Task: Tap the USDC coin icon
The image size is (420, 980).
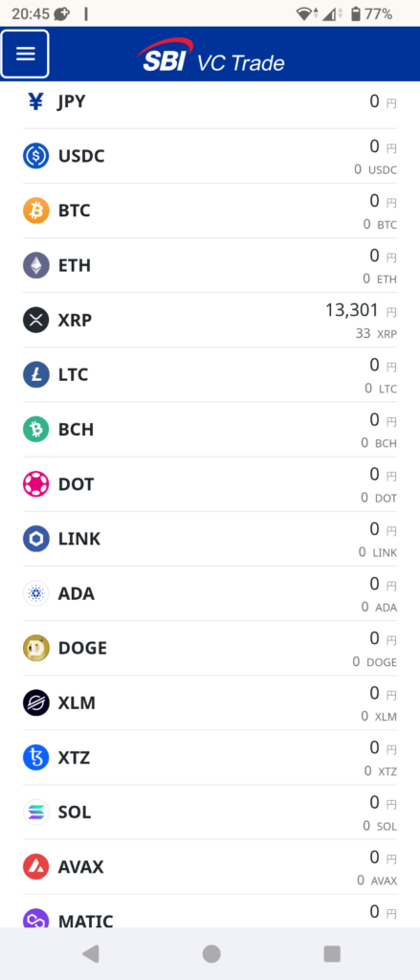Action: coord(35,156)
